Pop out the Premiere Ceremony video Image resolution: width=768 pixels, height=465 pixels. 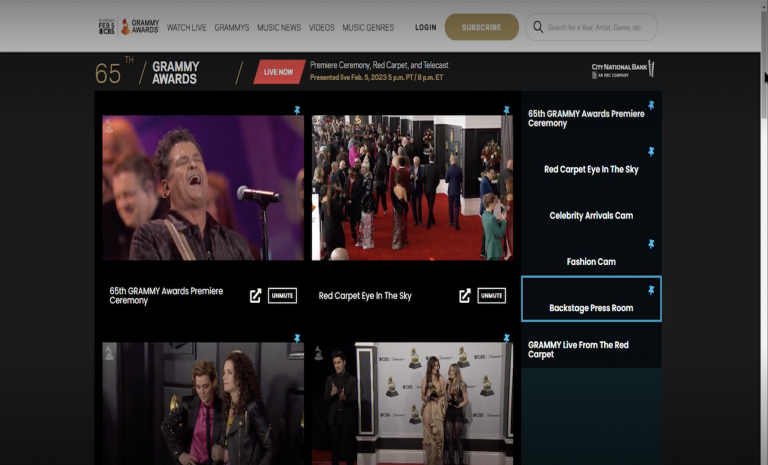[256, 296]
